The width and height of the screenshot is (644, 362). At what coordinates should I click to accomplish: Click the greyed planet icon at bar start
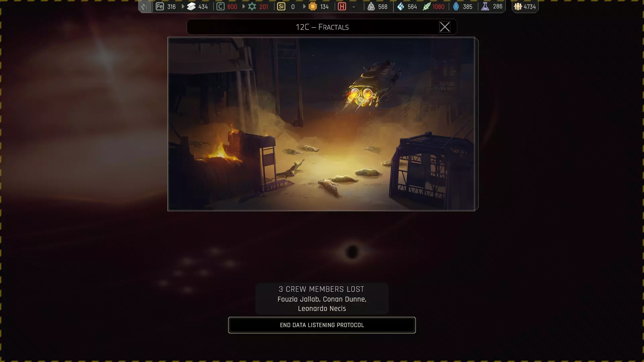[x=145, y=6]
